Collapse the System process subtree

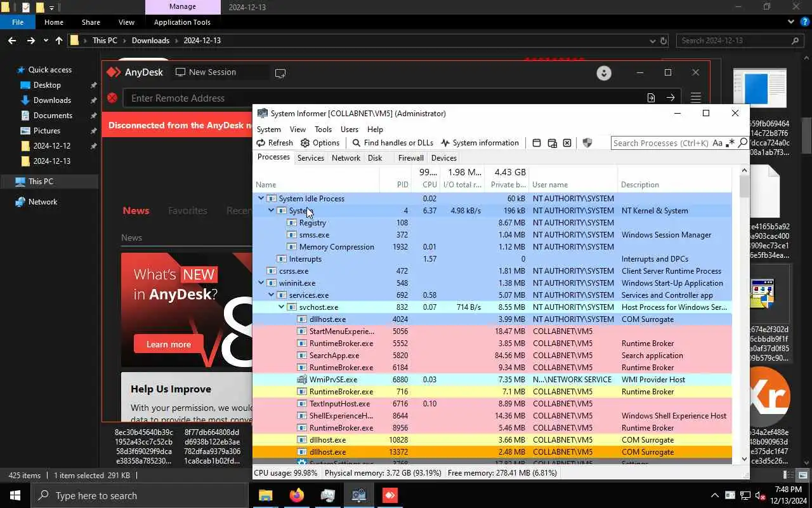271,211
